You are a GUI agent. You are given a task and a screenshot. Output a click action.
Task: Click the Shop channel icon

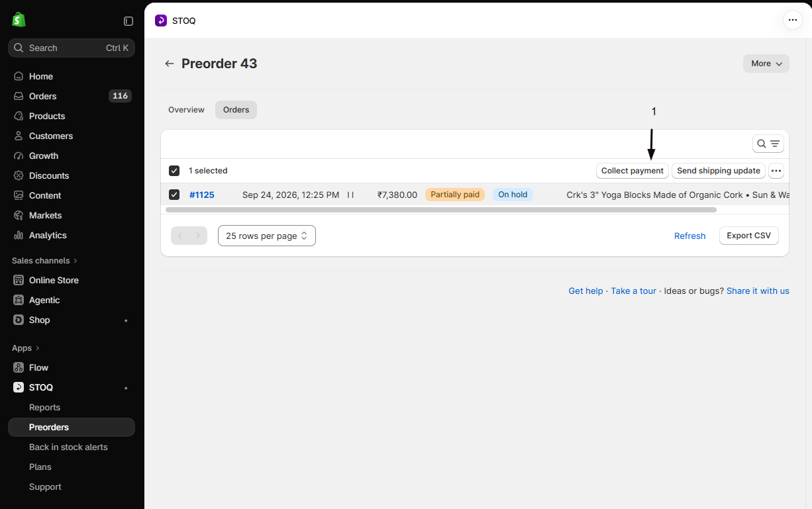19,320
